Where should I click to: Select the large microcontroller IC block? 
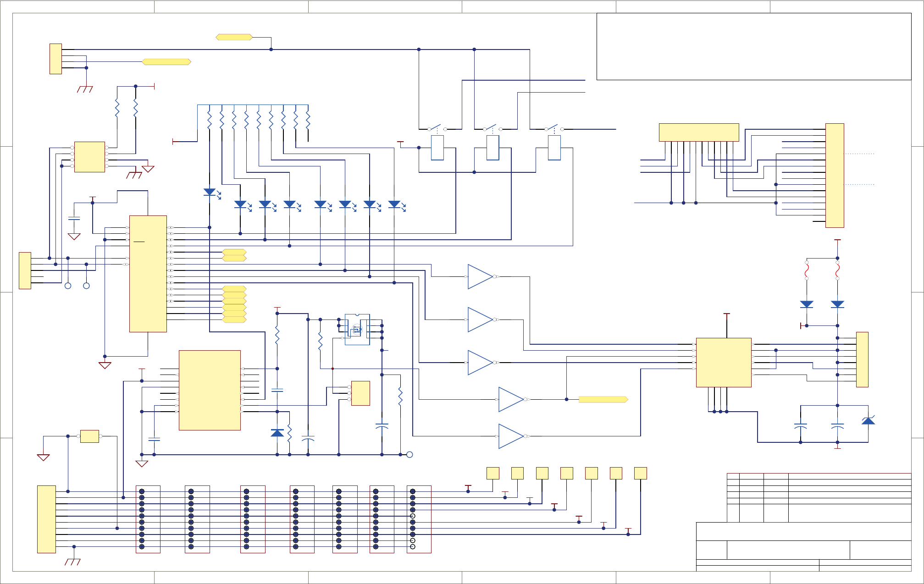tap(148, 274)
